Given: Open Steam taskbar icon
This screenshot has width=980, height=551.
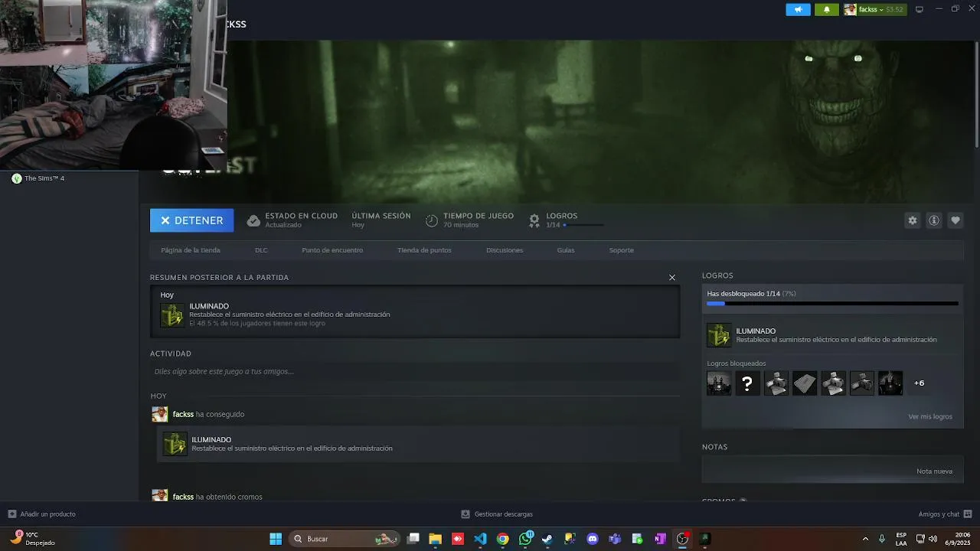Looking at the screenshot, I should point(547,539).
